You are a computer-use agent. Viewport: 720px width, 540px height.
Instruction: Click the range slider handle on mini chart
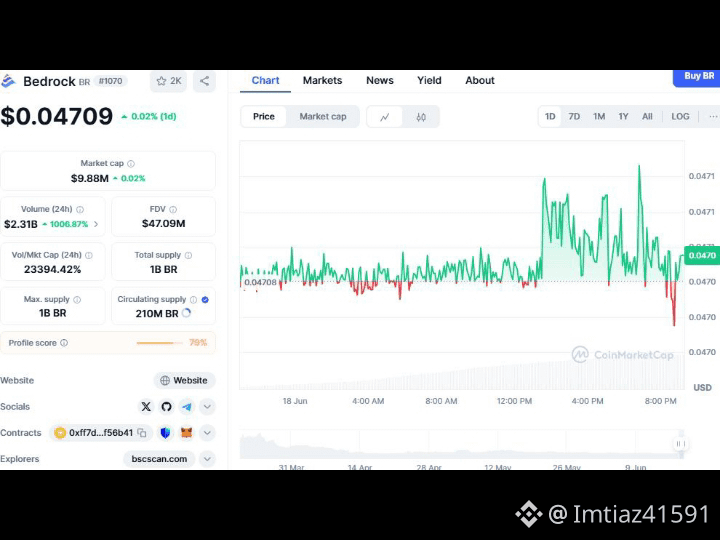680,444
